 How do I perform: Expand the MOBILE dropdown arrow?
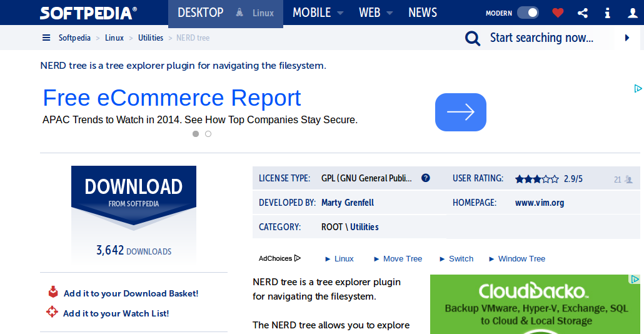(340, 13)
